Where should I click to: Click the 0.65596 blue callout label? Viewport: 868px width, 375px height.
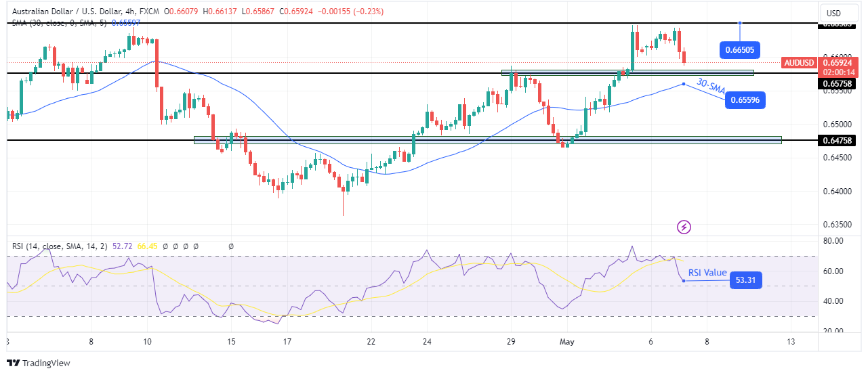coord(747,101)
